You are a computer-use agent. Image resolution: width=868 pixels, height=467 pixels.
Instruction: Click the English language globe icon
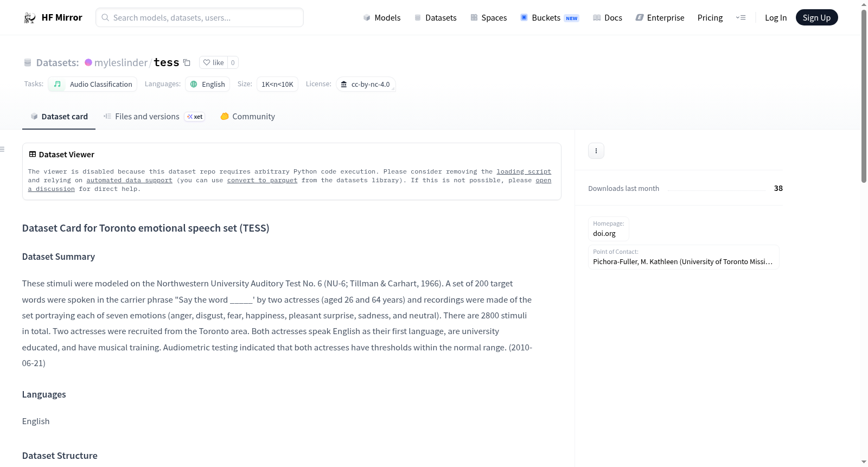pos(194,84)
